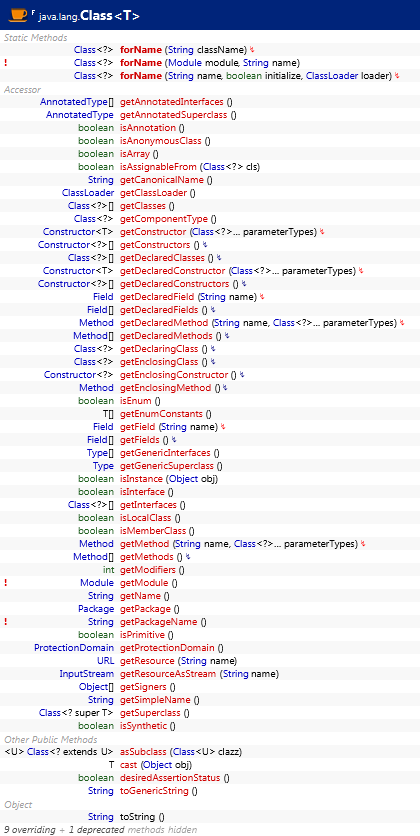Click blue marker after getFields ()
This screenshot has width=420, height=836.
click(x=173, y=440)
